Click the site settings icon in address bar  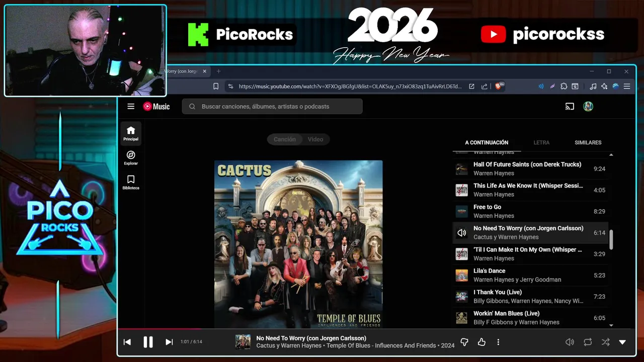[230, 86]
